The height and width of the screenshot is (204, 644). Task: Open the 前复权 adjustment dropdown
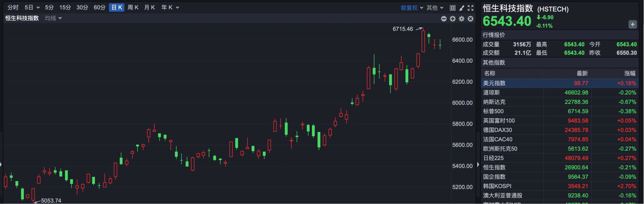[412, 8]
